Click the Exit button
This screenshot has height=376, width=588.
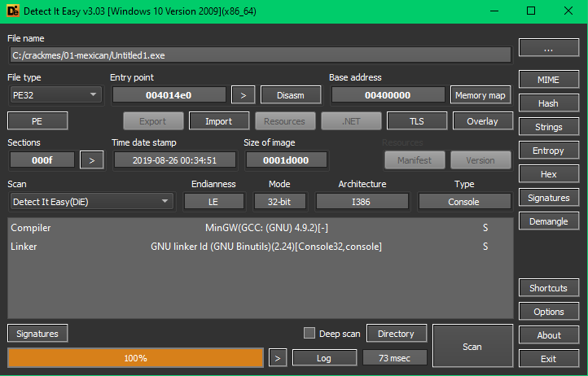pyautogui.click(x=549, y=359)
